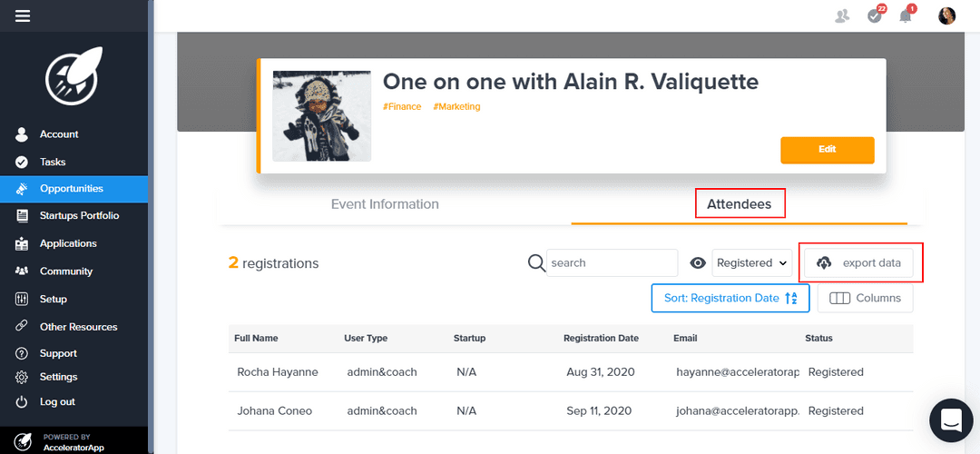Open the Registered status dropdown
Viewport: 980px width, 454px height.
click(x=752, y=262)
